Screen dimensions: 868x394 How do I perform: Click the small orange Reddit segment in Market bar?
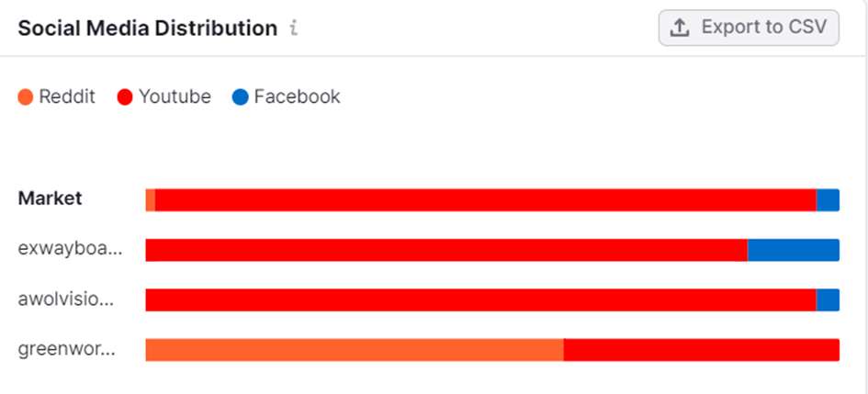pos(150,199)
